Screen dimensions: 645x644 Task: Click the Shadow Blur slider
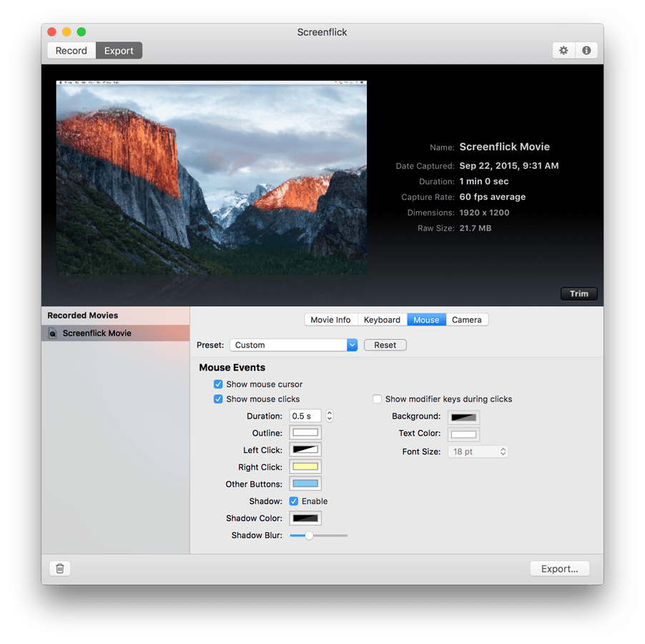pos(318,535)
